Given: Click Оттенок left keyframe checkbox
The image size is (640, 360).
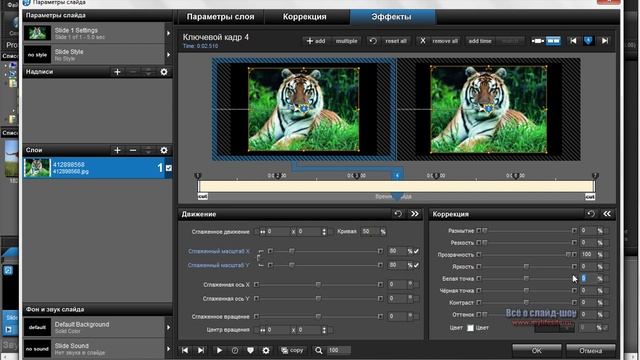Looking at the screenshot, I should point(478,315).
